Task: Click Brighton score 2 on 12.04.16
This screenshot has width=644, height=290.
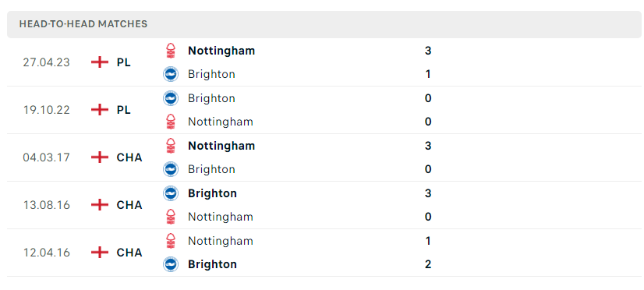Action: pos(428,264)
